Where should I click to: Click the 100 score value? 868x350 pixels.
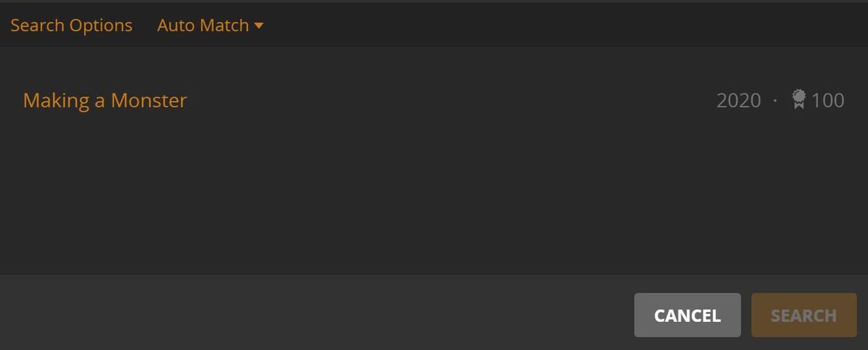tap(828, 101)
